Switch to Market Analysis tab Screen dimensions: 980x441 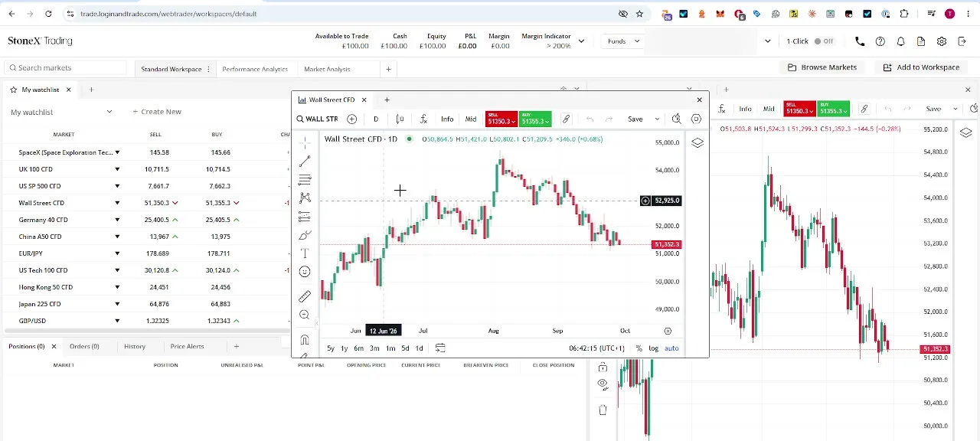click(327, 69)
